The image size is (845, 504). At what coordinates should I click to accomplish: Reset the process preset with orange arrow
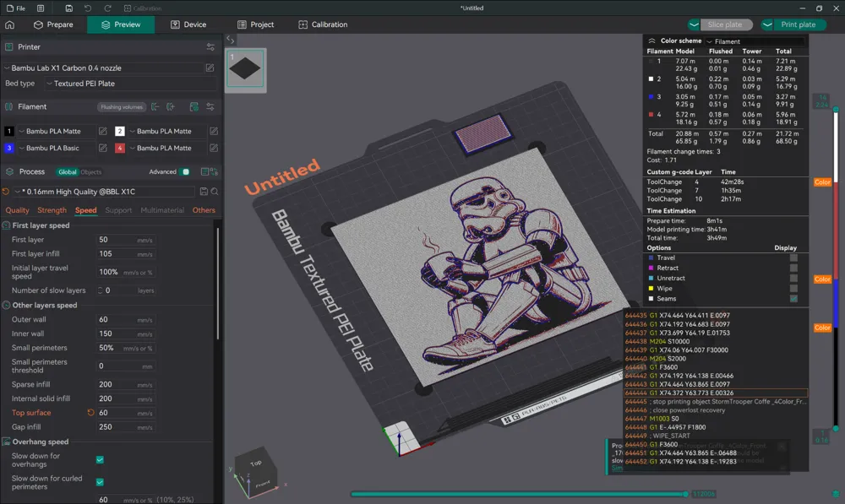[6, 192]
